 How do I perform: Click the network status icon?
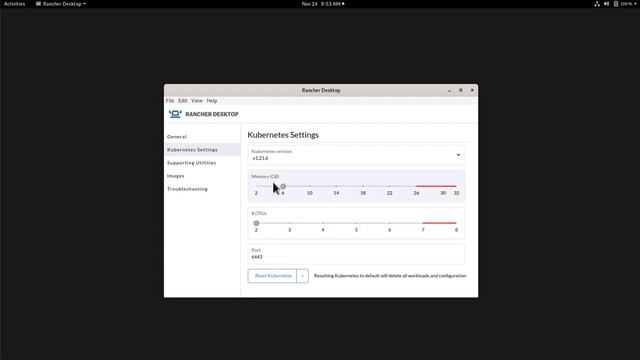coord(597,4)
